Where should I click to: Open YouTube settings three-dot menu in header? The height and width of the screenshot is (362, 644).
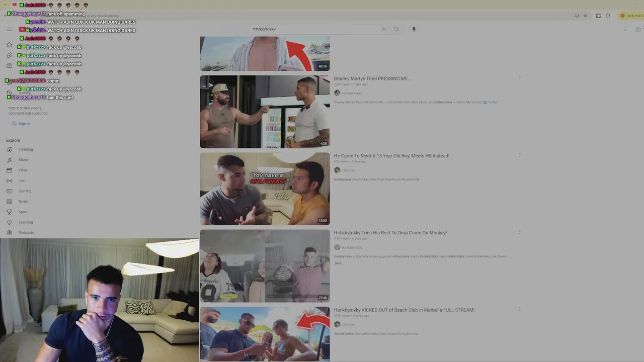pos(625,29)
